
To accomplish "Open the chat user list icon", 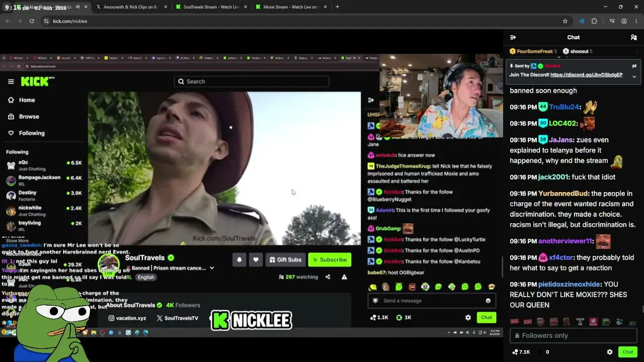I will (634, 37).
